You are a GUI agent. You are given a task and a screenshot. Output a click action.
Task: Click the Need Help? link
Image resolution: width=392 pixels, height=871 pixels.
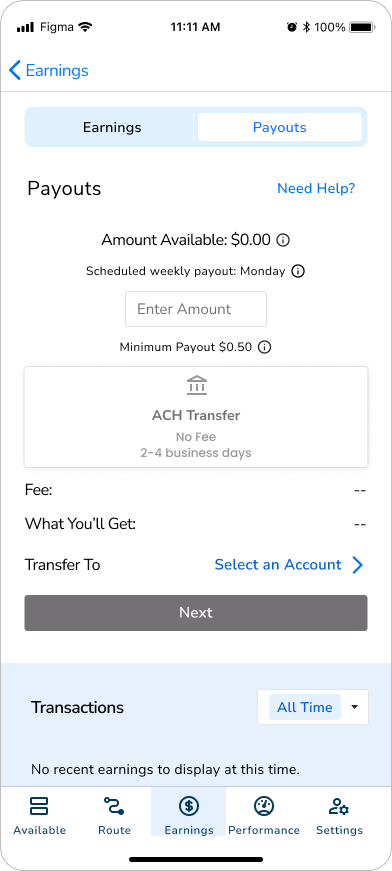click(316, 188)
